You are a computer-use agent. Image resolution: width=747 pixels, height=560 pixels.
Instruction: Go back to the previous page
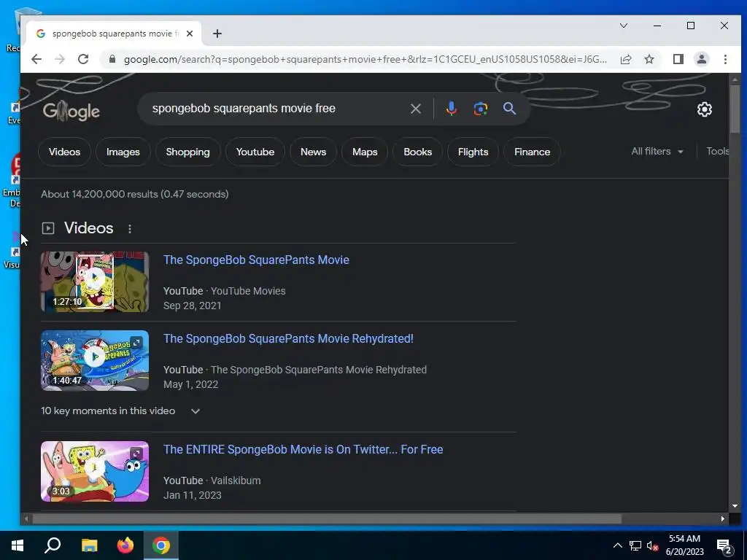click(x=36, y=59)
